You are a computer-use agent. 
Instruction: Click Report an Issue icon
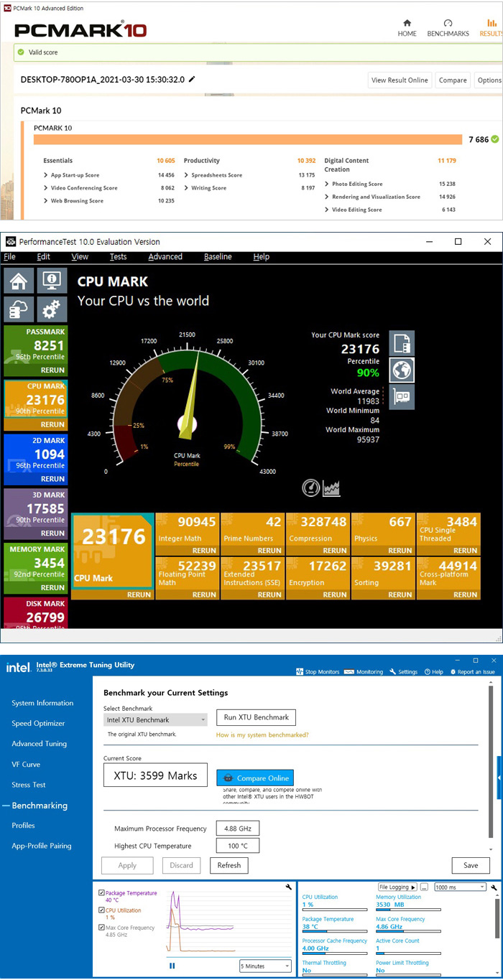click(x=453, y=672)
